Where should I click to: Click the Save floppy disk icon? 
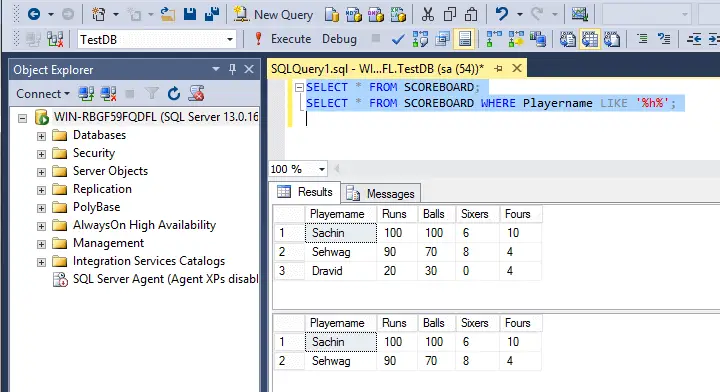(x=190, y=15)
